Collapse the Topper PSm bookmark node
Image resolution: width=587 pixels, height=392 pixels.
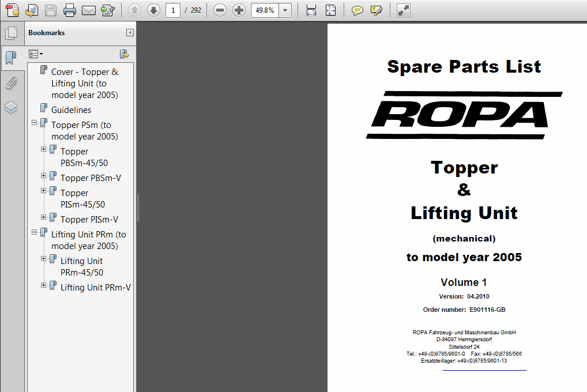click(35, 122)
